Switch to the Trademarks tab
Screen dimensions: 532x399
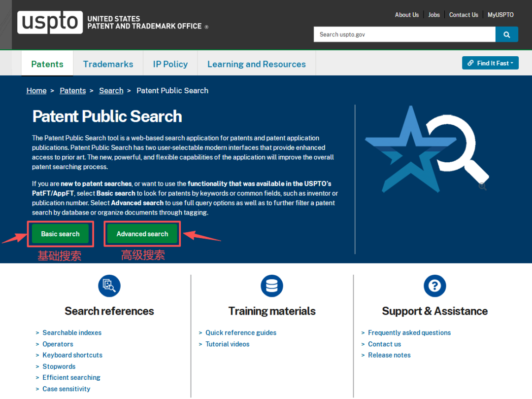tap(108, 64)
